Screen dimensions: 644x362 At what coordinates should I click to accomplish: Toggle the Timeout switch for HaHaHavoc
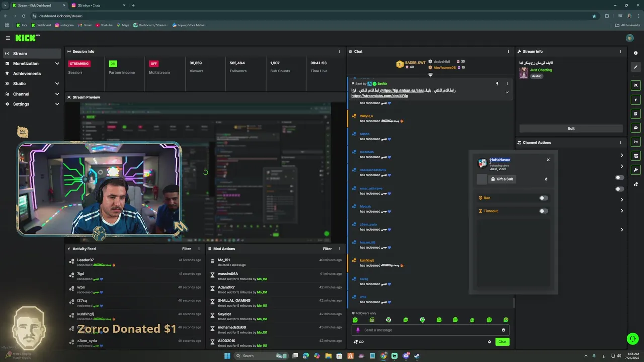coord(543,211)
